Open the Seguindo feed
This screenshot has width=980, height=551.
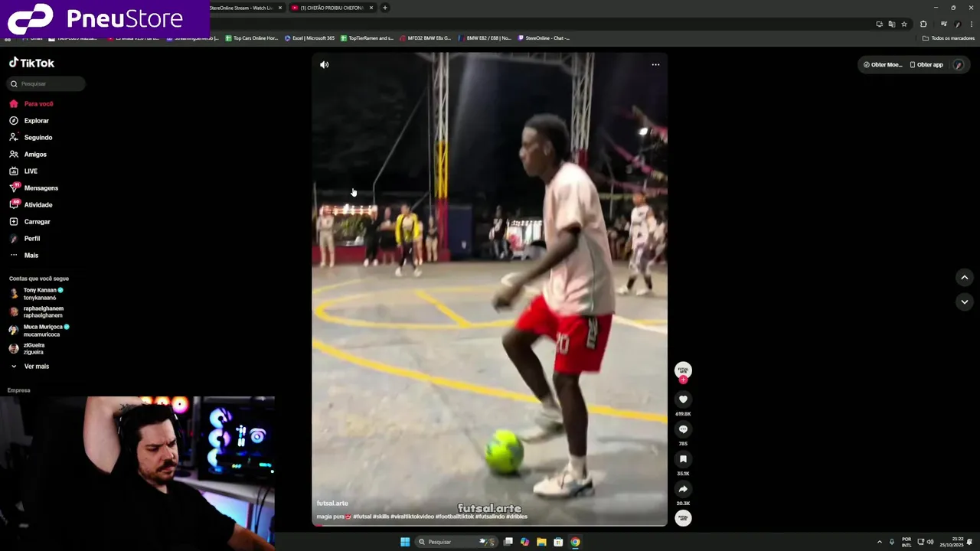pos(31,137)
